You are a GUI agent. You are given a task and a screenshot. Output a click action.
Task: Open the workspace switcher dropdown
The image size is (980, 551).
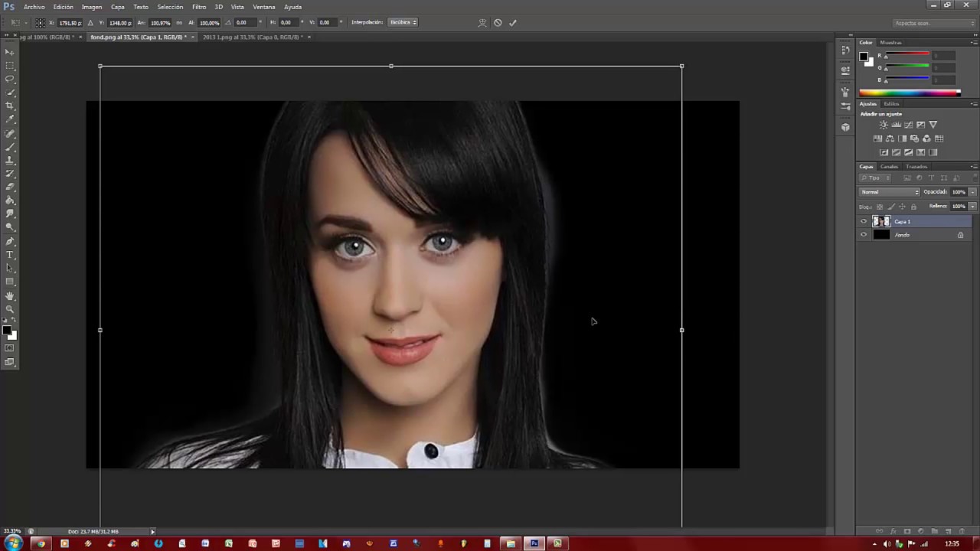pyautogui.click(x=933, y=23)
